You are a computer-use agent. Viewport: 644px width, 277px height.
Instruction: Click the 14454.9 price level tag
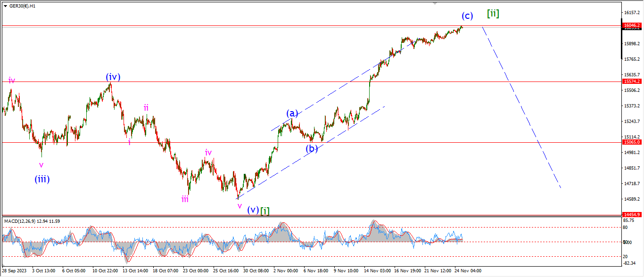pos(631,214)
